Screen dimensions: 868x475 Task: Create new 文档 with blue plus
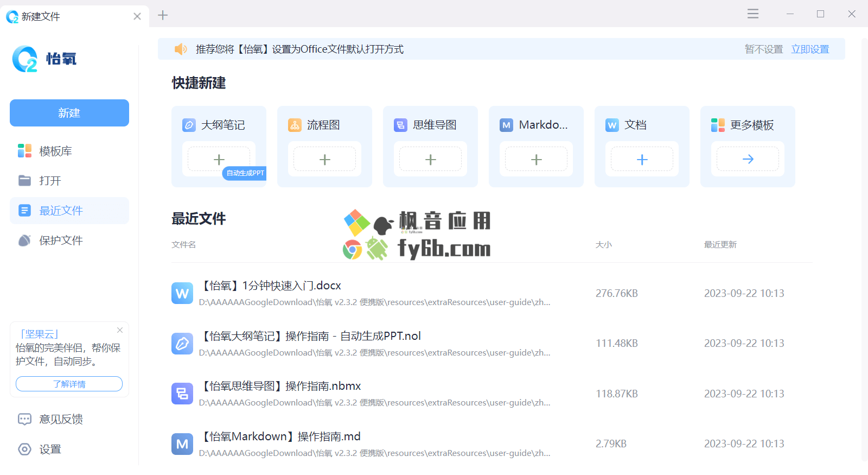click(642, 160)
